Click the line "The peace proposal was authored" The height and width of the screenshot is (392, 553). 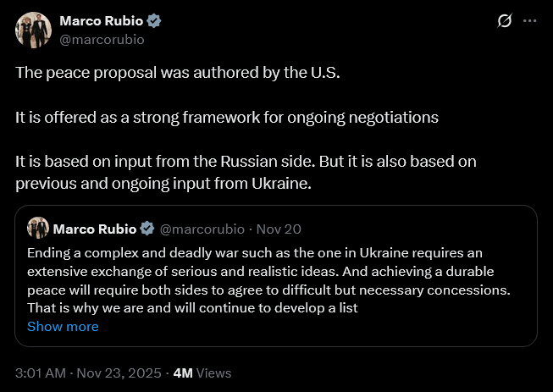point(177,72)
